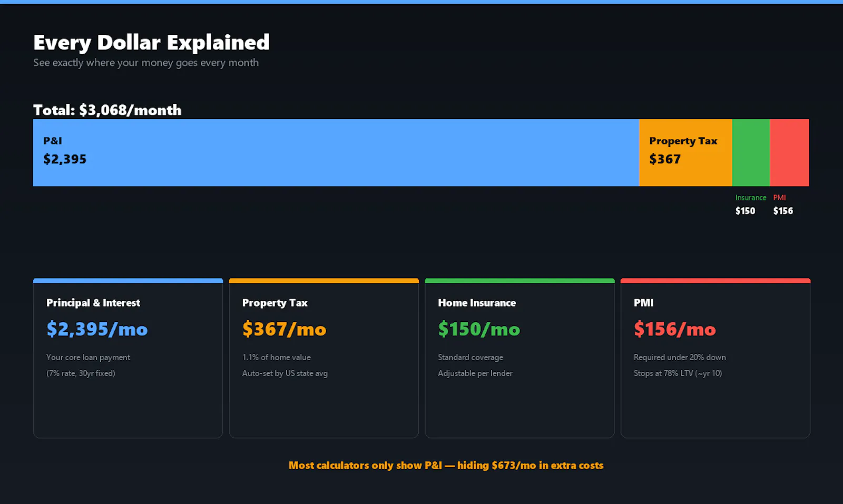
Task: Click the '$156/mo' amount in card
Action: 675,329
